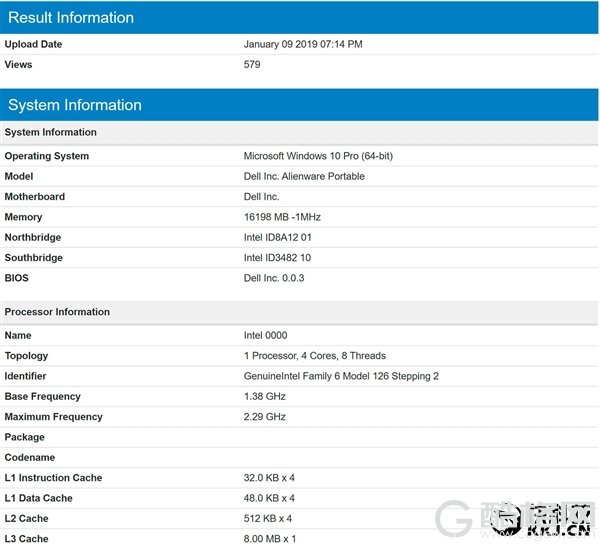Image resolution: width=600 pixels, height=546 pixels.
Task: Select Dell Inc. Alienware Portable text
Action: [x=304, y=176]
